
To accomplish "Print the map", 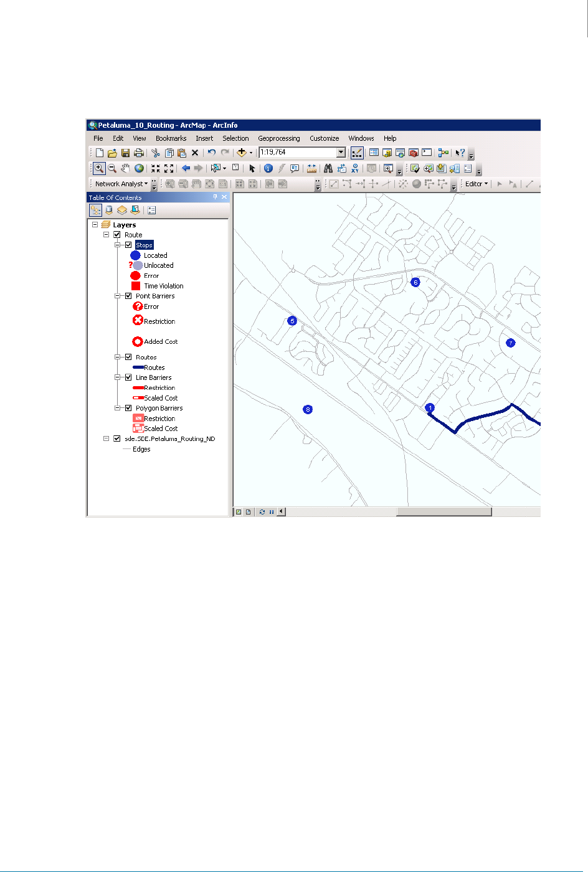I will [138, 153].
